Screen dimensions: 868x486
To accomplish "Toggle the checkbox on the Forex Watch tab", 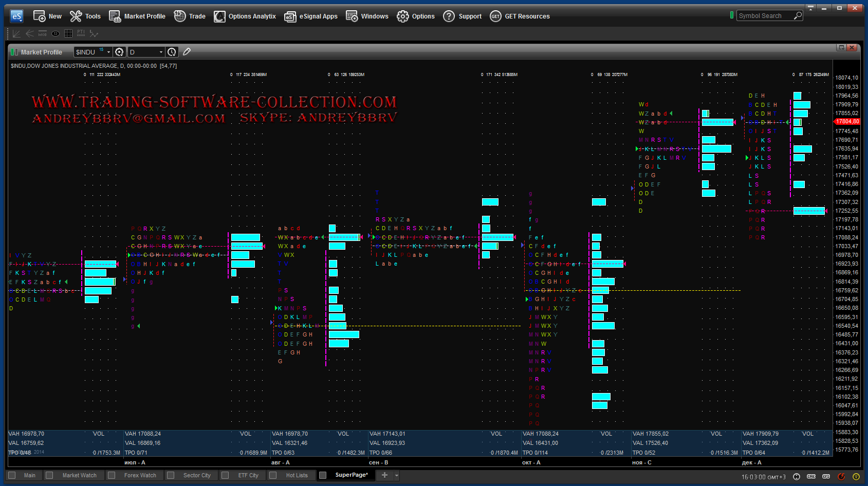I will (112, 475).
